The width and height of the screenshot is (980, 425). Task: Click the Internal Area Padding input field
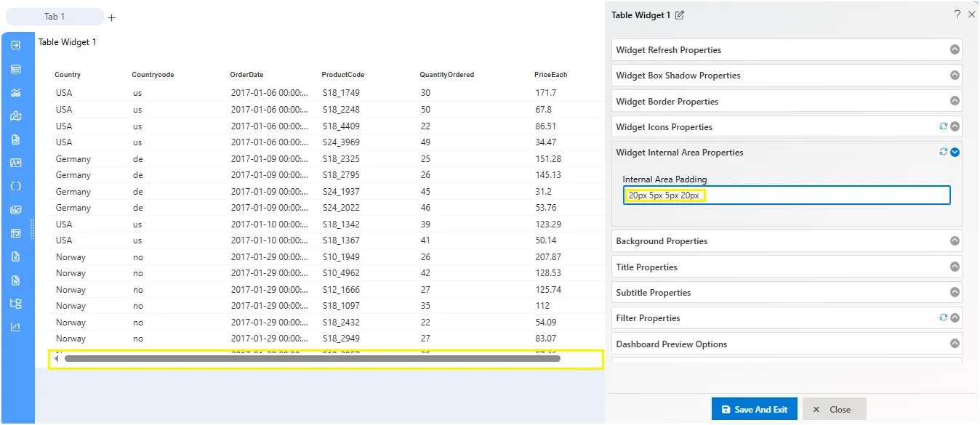click(787, 195)
